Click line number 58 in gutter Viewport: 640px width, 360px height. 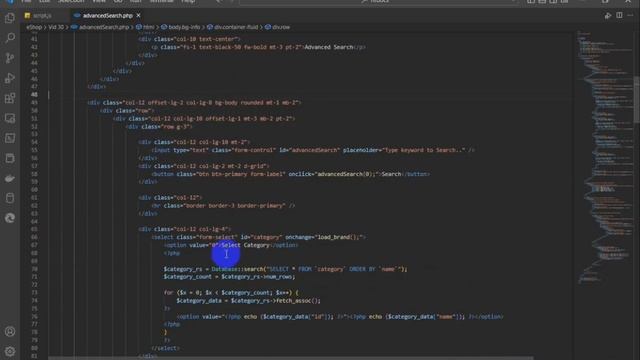(34, 174)
